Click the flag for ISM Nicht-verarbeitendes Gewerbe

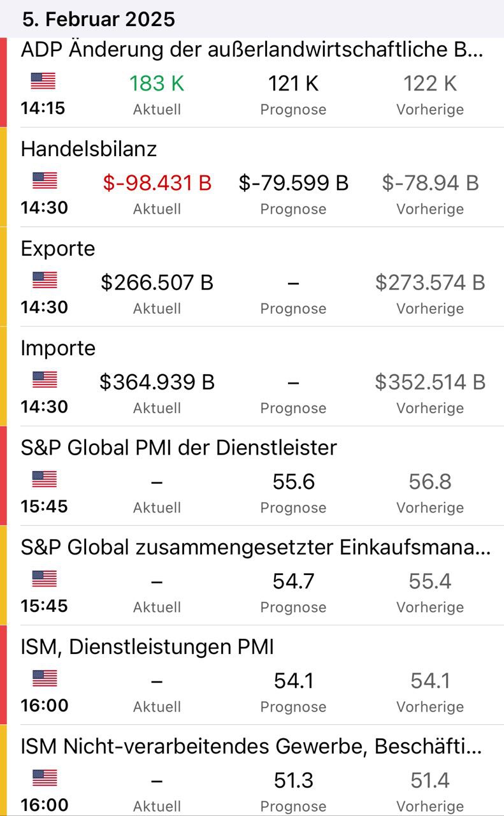pyautogui.click(x=44, y=778)
